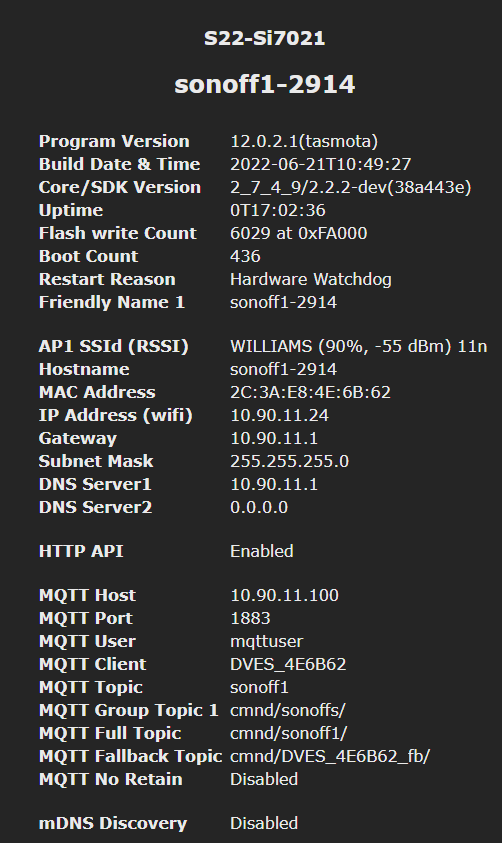Screen dimensions: 502x843
Task: Select Hostname value sonoff1-2914
Action: [x=284, y=369]
